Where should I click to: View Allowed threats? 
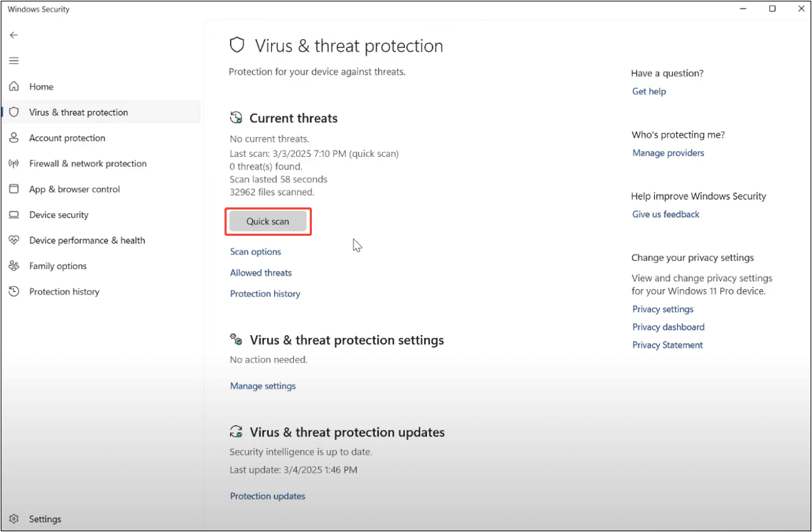pos(260,272)
